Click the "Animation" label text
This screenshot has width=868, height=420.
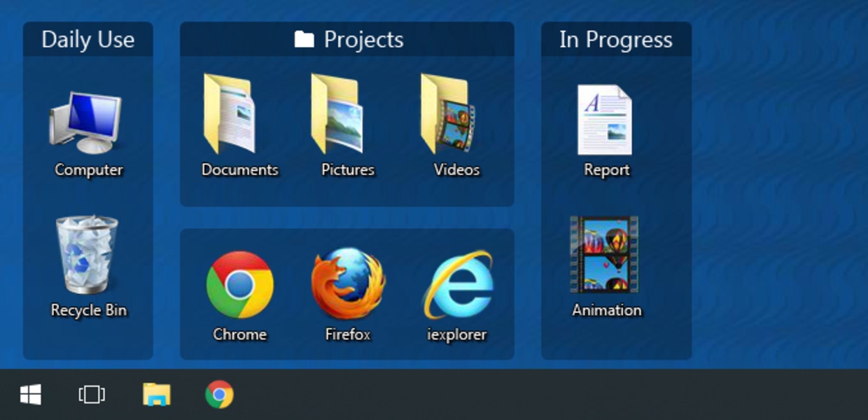[x=607, y=310]
